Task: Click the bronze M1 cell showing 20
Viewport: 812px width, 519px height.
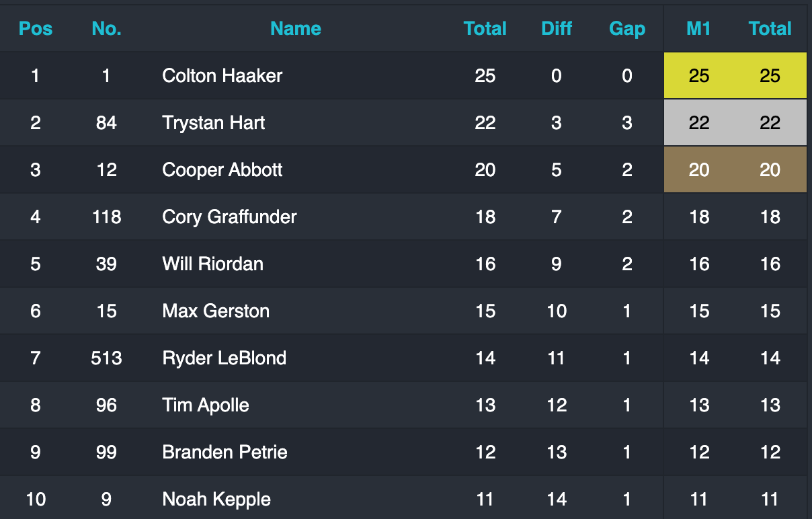Action: (x=699, y=169)
